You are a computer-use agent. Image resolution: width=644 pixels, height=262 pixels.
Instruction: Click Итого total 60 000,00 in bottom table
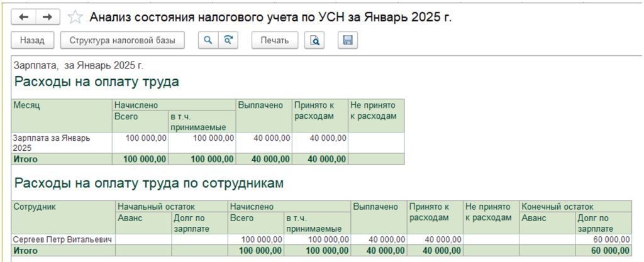coord(603,250)
